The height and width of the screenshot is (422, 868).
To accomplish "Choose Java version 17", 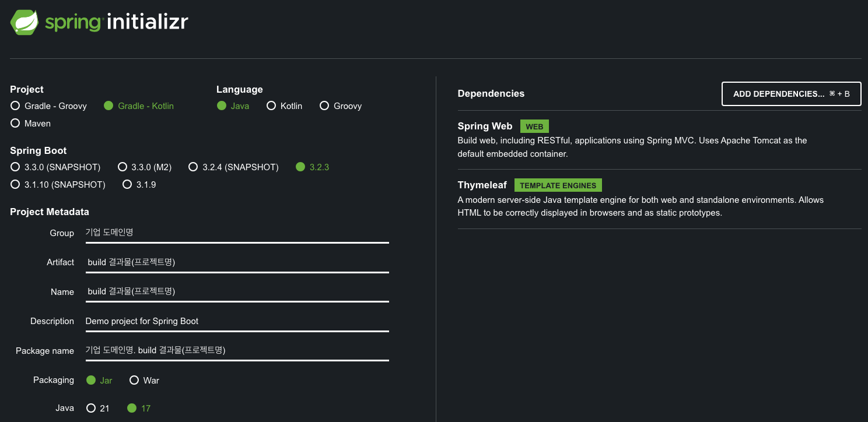I will [139, 409].
